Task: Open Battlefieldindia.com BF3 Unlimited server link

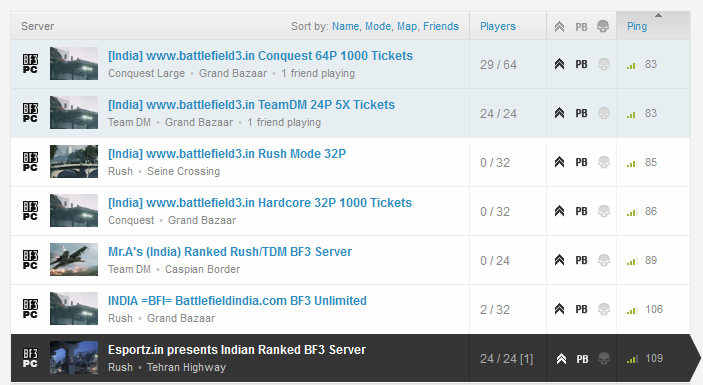Action: click(x=237, y=301)
